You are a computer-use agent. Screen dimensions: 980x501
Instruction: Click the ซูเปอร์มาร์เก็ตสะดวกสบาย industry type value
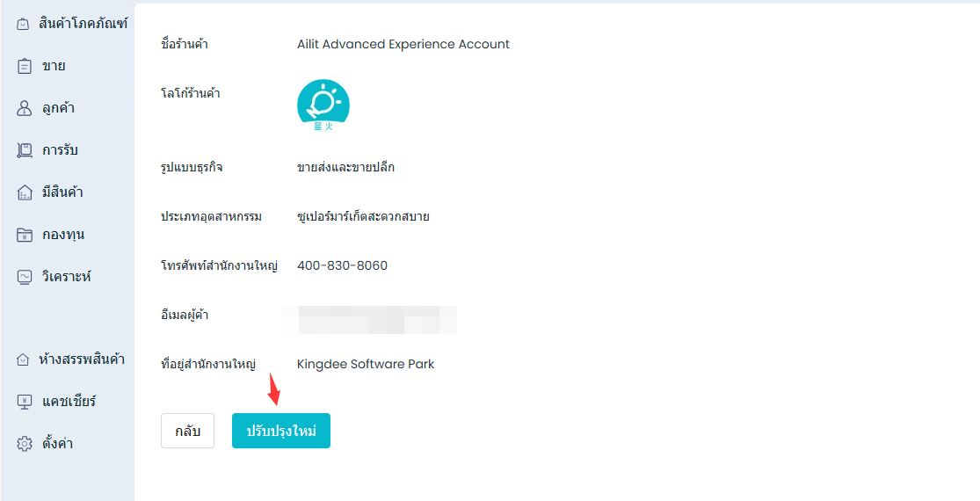(363, 216)
